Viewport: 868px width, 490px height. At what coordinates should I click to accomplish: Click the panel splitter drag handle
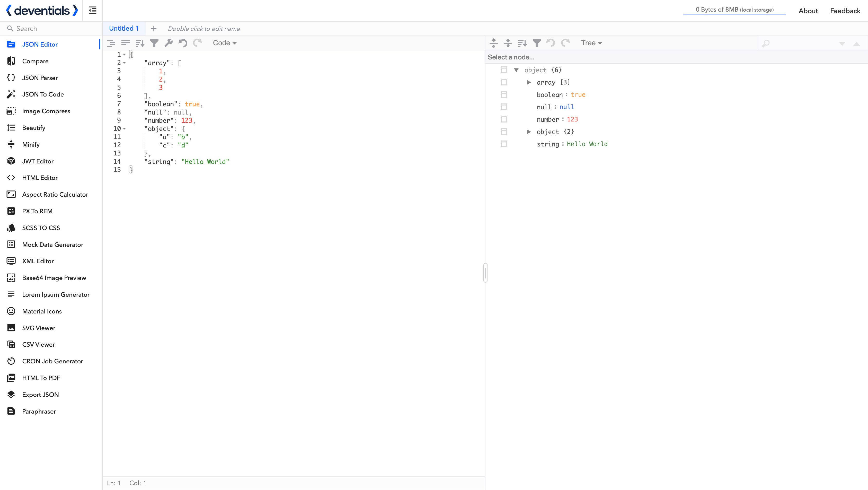(x=485, y=273)
